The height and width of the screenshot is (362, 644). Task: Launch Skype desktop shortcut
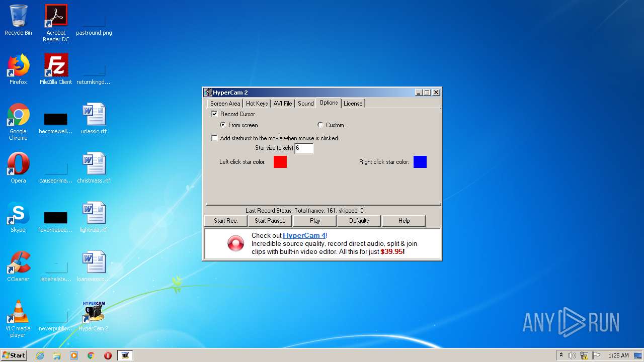[x=18, y=217]
